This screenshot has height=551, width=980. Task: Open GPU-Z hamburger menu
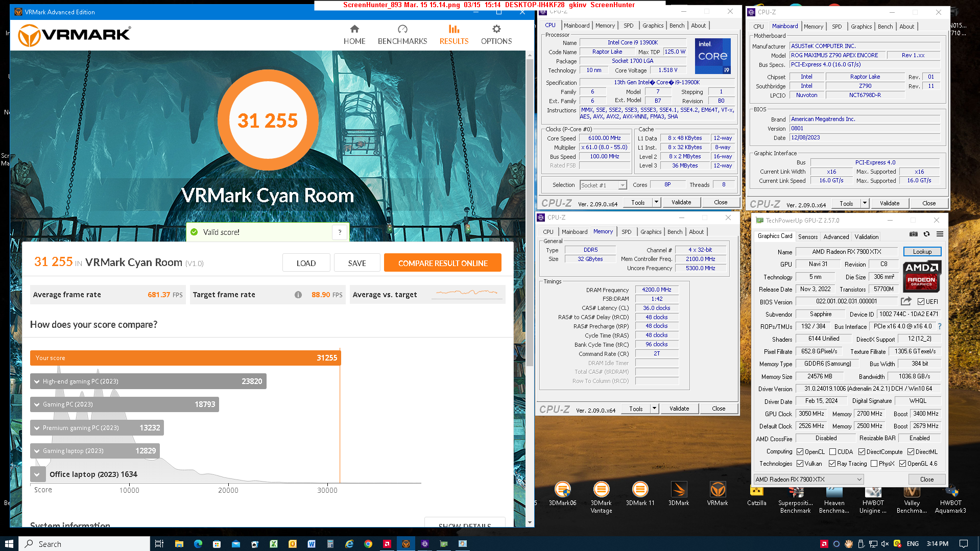(x=940, y=234)
